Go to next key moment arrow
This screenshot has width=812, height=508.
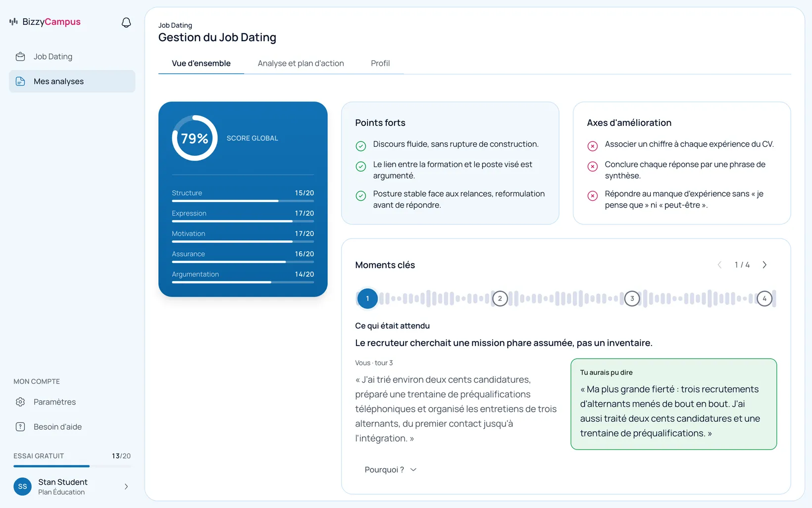(764, 265)
